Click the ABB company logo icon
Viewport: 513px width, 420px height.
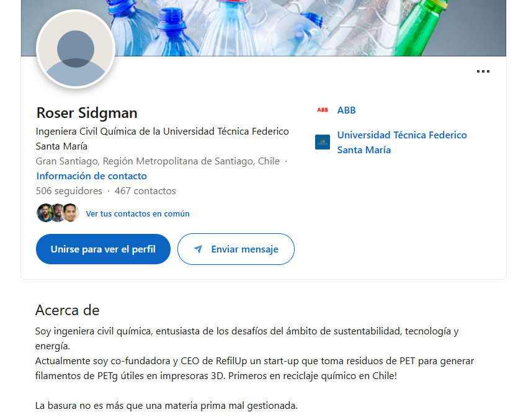click(x=323, y=110)
